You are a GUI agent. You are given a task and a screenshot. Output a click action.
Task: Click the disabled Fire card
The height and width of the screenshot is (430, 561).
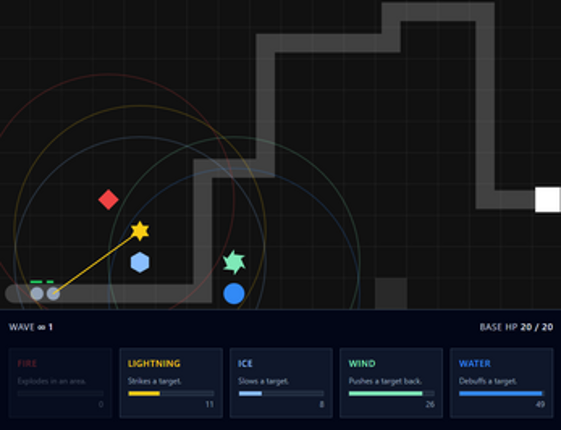point(60,383)
